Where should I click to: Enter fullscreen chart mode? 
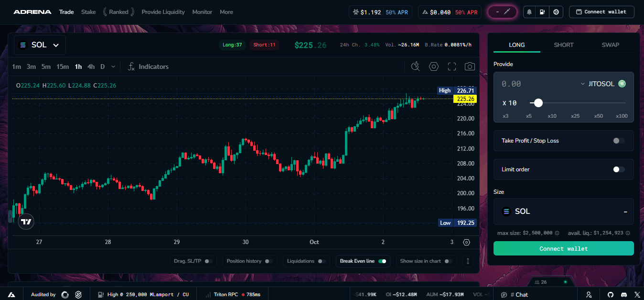point(452,67)
